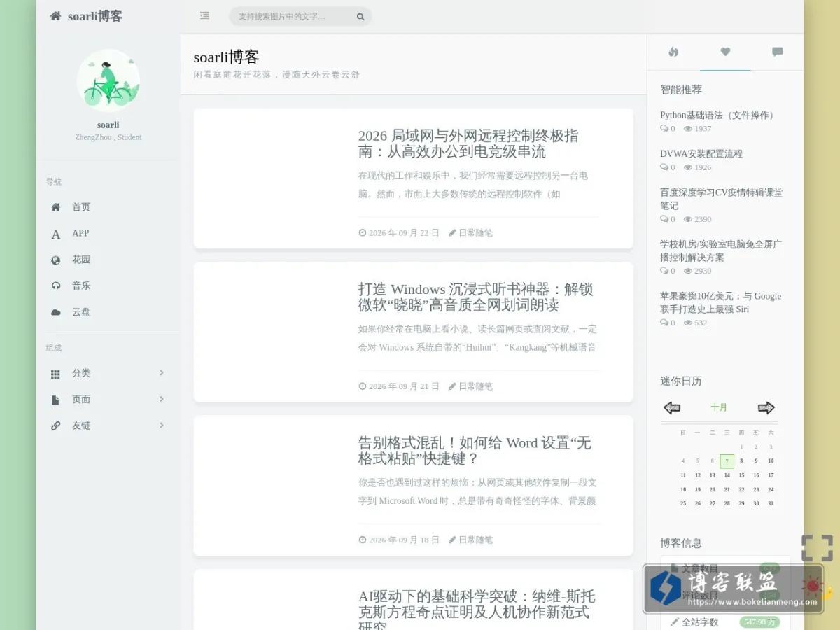Click the clock icon of 09 月 22 日
Screen dimensions: 840x630
coord(363,232)
